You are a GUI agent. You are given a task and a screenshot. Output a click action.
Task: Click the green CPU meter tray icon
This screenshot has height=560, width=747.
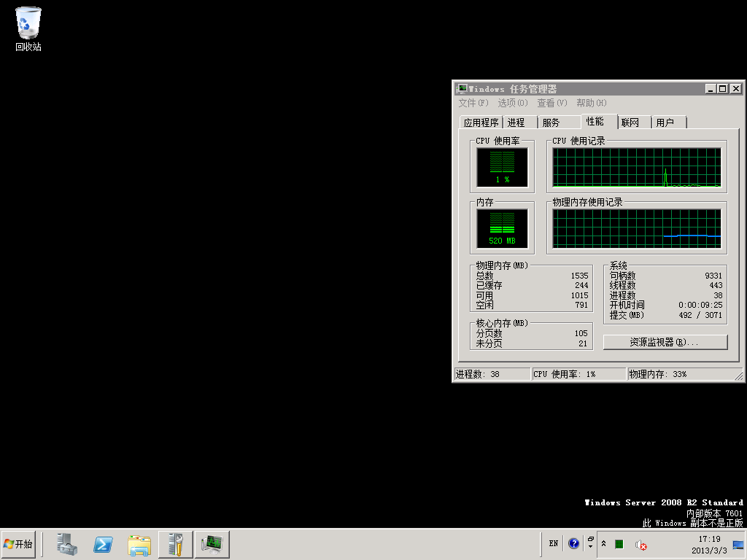pos(619,544)
